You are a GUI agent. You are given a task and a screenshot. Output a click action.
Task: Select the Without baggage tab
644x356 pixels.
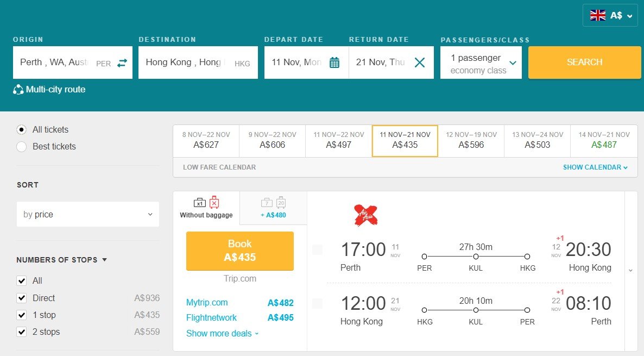pos(206,208)
